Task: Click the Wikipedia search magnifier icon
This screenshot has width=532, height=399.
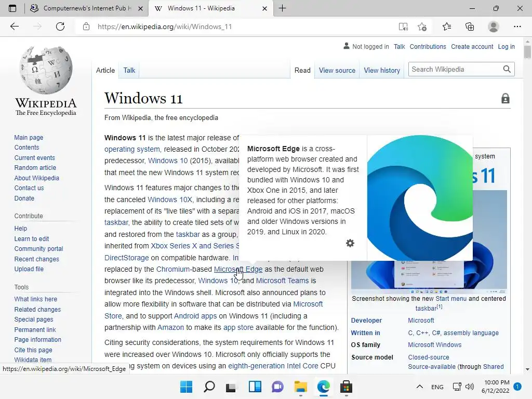Action: coord(507,69)
